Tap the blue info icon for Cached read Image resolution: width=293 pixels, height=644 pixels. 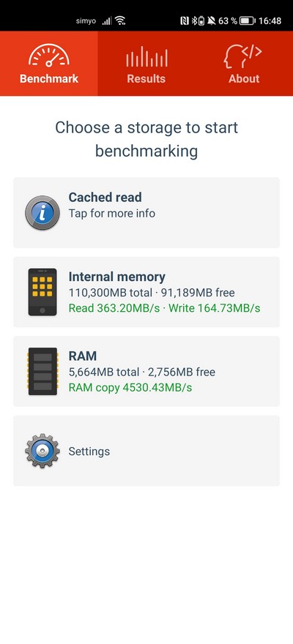pos(42,212)
